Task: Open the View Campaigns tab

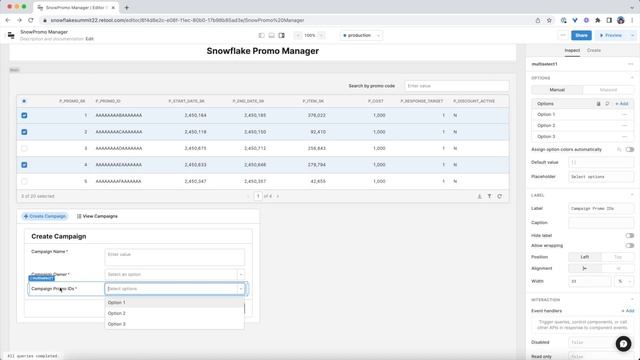Action: [97, 216]
